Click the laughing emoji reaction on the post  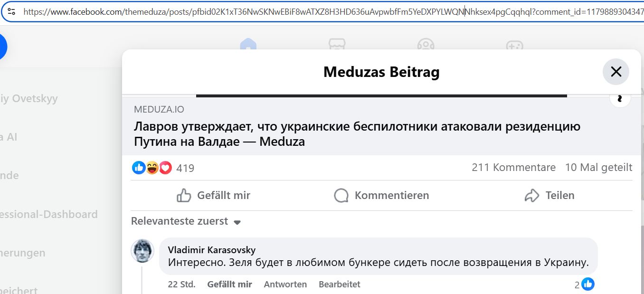(x=152, y=167)
